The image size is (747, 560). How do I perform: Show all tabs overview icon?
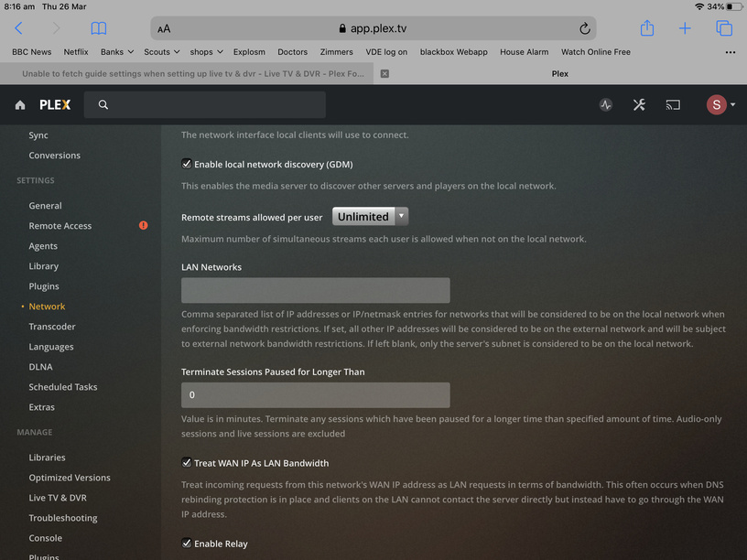click(724, 28)
